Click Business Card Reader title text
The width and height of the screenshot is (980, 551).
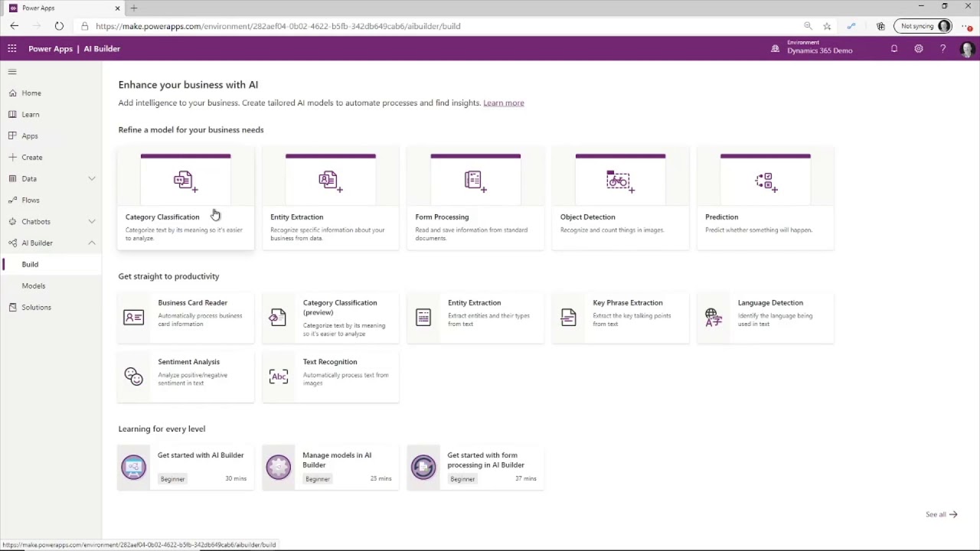192,303
